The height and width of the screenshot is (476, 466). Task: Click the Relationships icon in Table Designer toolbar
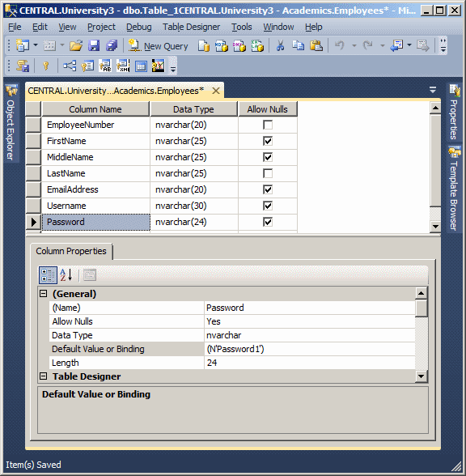[x=70, y=66]
